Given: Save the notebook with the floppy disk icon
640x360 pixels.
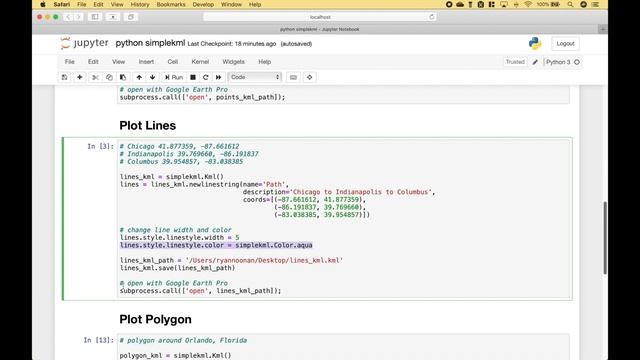Looking at the screenshot, I should click(64, 77).
